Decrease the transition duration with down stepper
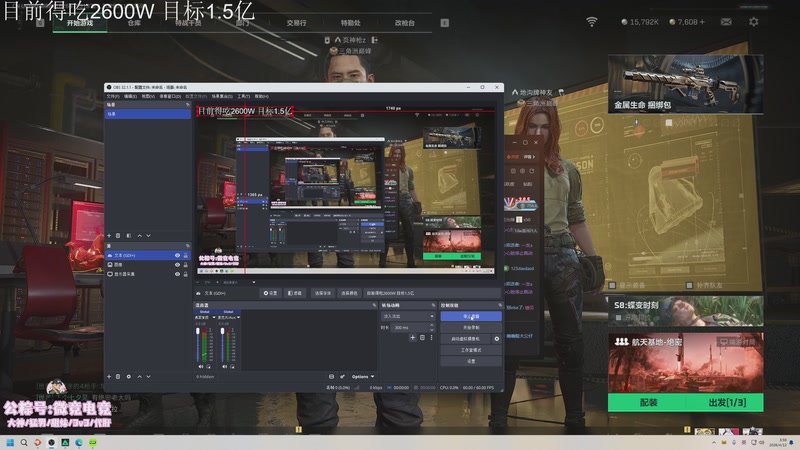 (x=432, y=330)
